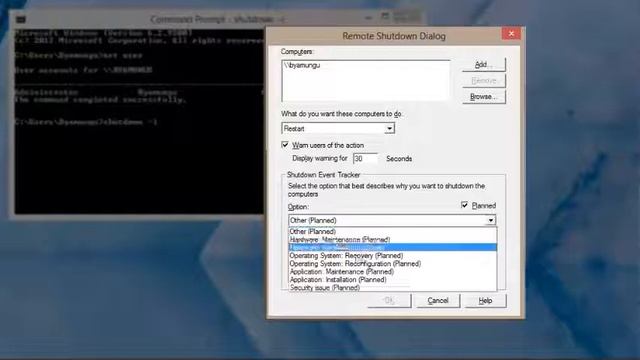Click the Add... button
Image resolution: width=640 pixels, height=360 pixels.
[x=484, y=64]
